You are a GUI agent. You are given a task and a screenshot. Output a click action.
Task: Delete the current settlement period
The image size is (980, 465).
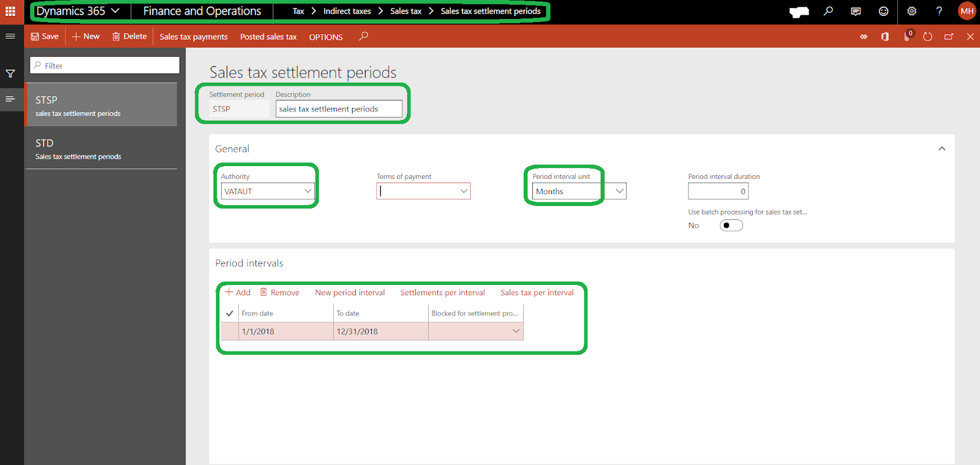pyautogui.click(x=129, y=36)
